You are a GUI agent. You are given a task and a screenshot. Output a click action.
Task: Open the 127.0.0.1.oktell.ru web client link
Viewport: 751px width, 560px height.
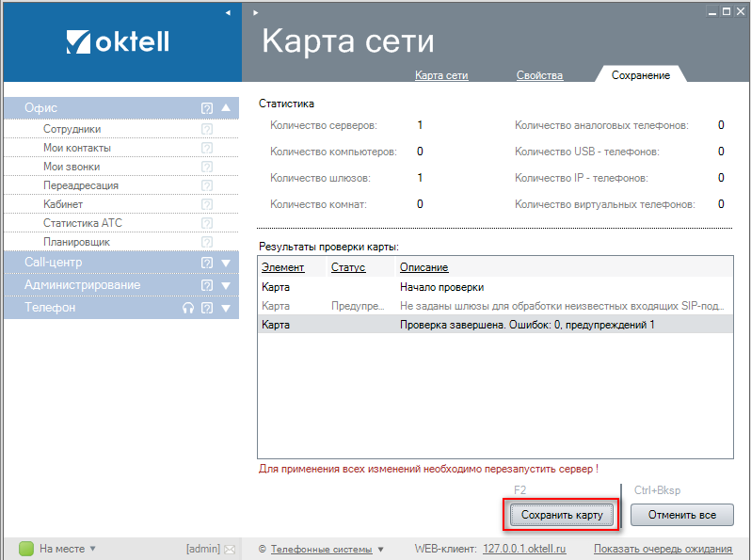(x=524, y=549)
